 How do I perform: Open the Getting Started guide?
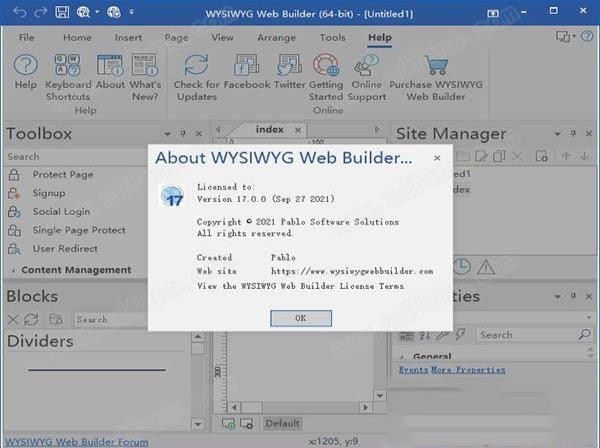326,66
